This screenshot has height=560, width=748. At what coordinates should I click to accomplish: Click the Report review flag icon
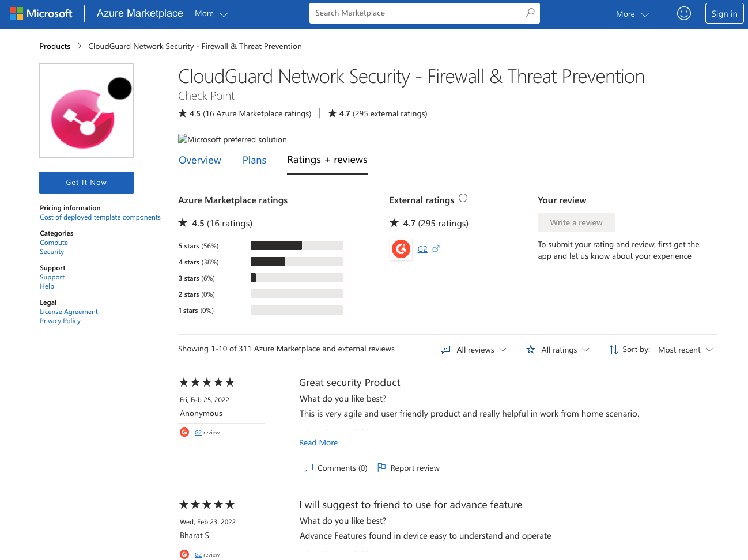(x=381, y=467)
